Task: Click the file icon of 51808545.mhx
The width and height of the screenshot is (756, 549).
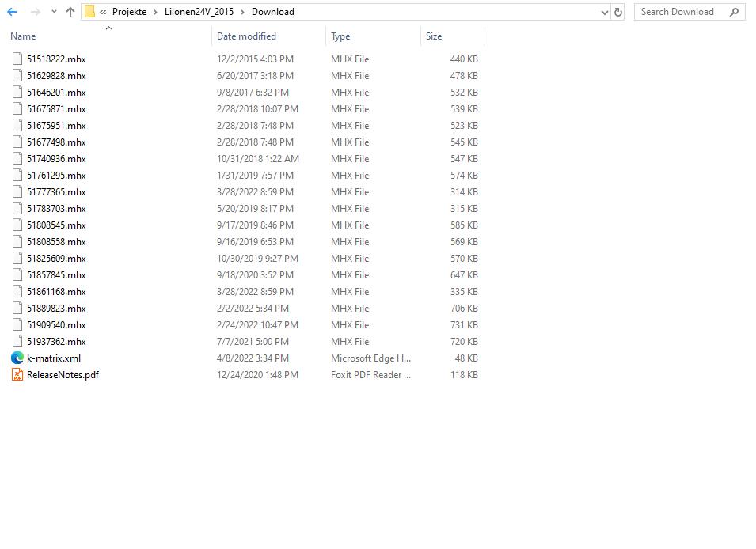Action: click(x=17, y=225)
